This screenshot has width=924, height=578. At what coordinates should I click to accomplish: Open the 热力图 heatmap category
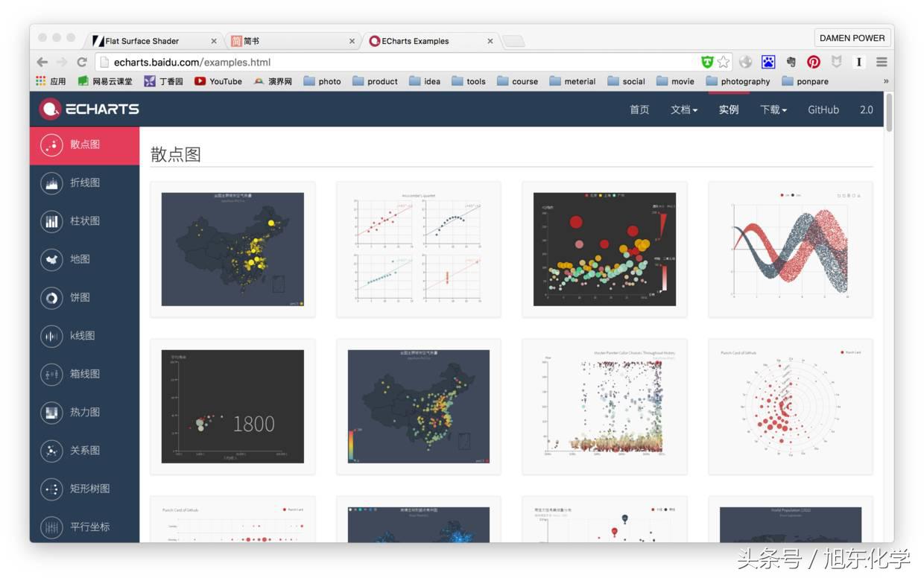[84, 412]
